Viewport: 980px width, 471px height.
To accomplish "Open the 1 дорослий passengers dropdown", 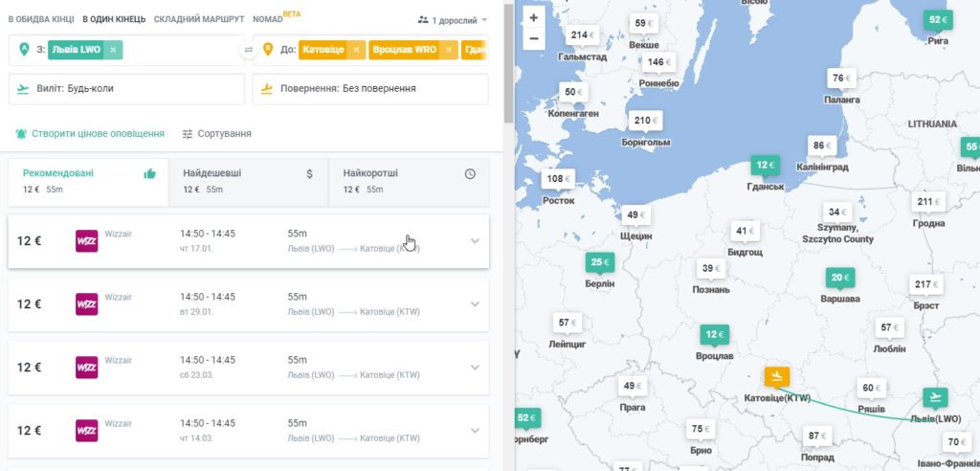I will [453, 20].
